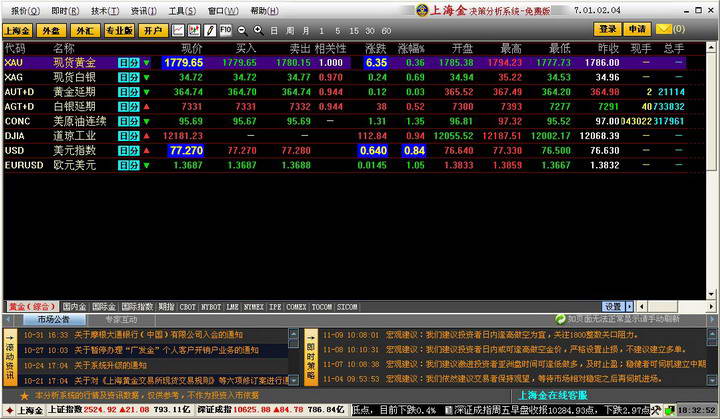The height and width of the screenshot is (419, 720).
Task: Click the red logo icon beside 上海金 at bottom
Action: [9, 410]
